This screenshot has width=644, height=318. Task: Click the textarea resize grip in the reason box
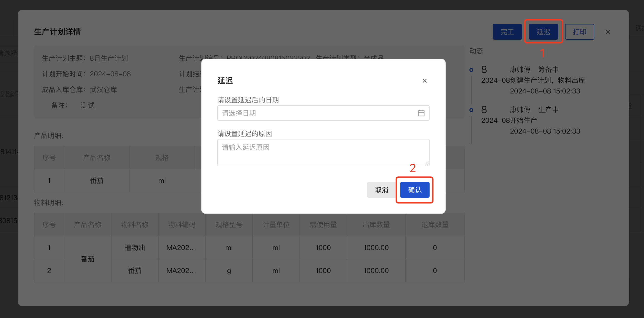coord(426,164)
